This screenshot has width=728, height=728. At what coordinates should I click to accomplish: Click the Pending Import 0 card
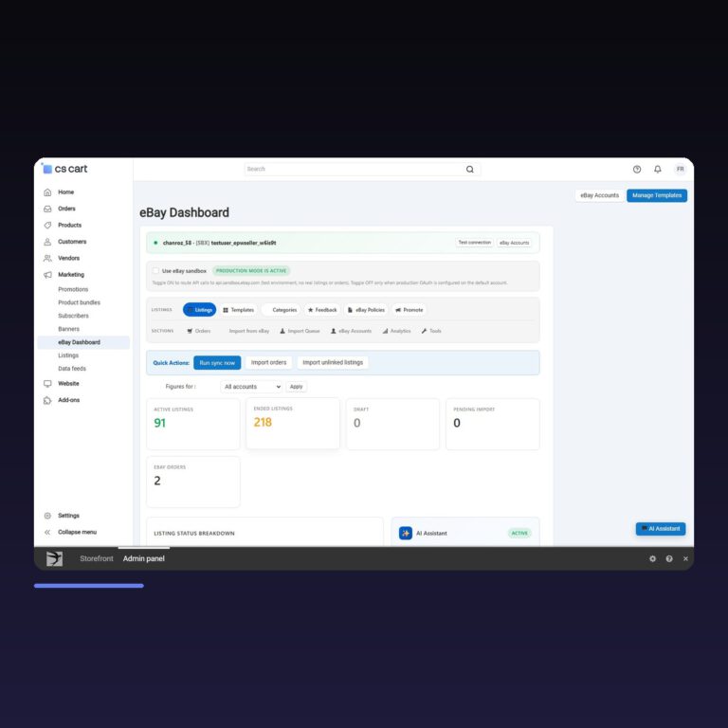point(493,425)
